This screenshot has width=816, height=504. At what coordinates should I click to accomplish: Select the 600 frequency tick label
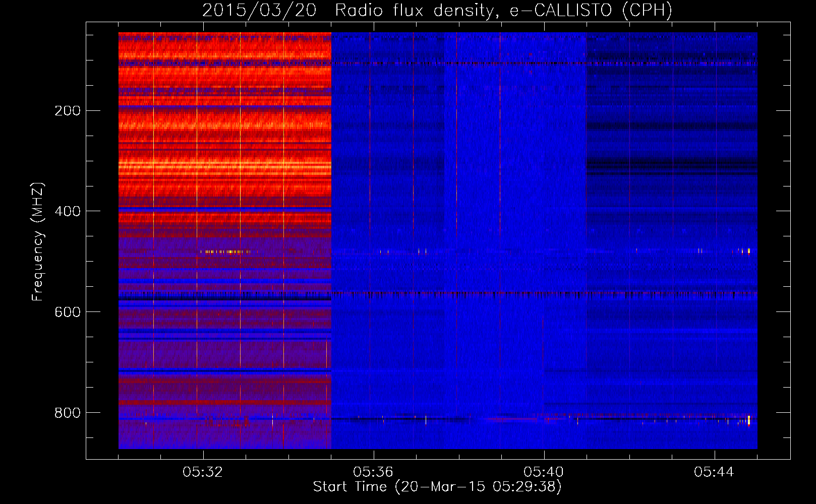[x=68, y=312]
